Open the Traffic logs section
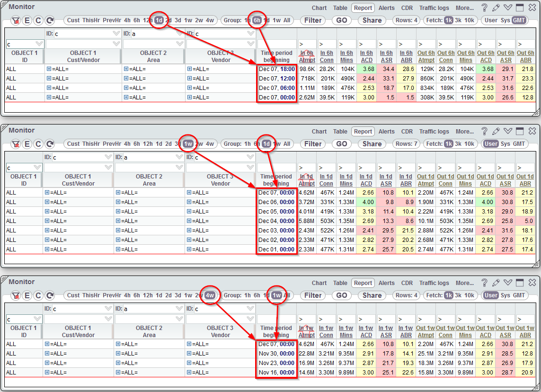541x392 pixels. point(434,8)
